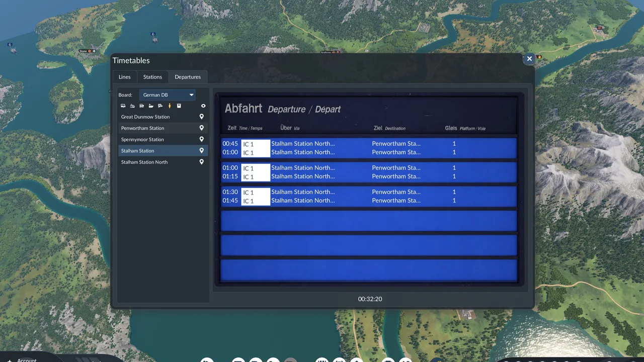Toggle the cargo filter icon
Screen dimensions: 644x362
pyautogui.click(x=179, y=106)
